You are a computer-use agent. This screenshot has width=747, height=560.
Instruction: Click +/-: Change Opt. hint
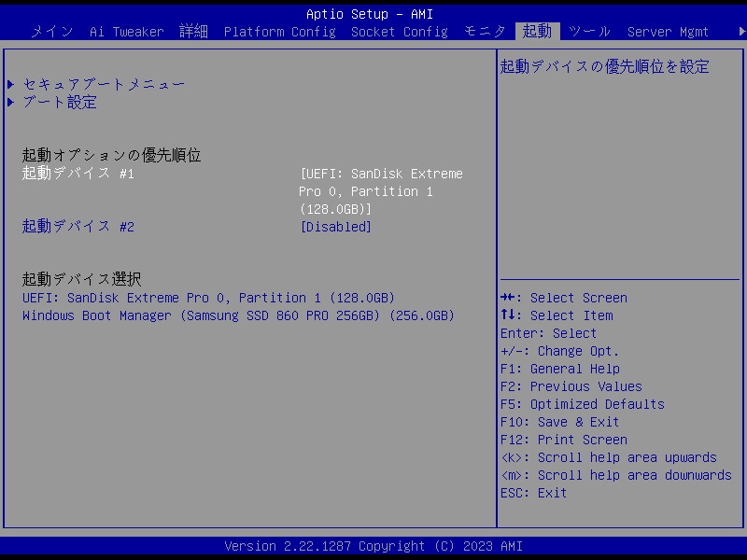pos(559,351)
